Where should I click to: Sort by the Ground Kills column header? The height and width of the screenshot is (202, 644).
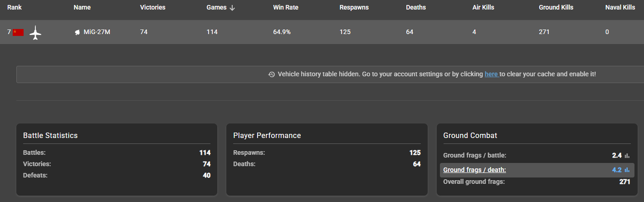tap(556, 8)
